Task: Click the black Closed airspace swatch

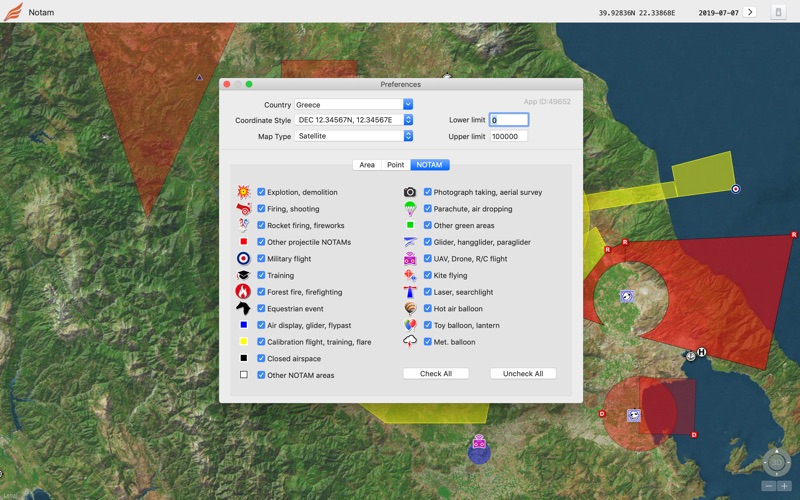Action: [244, 358]
